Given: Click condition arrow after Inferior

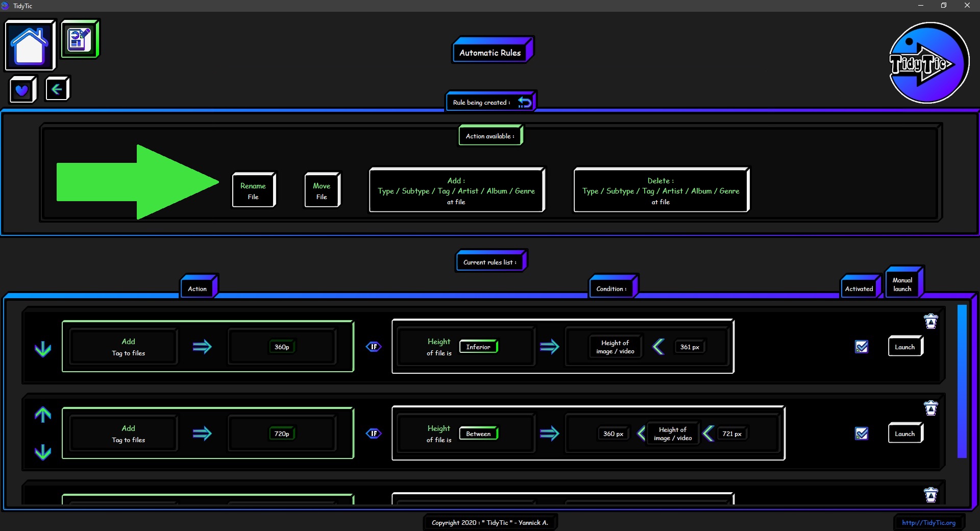Looking at the screenshot, I should coord(549,347).
